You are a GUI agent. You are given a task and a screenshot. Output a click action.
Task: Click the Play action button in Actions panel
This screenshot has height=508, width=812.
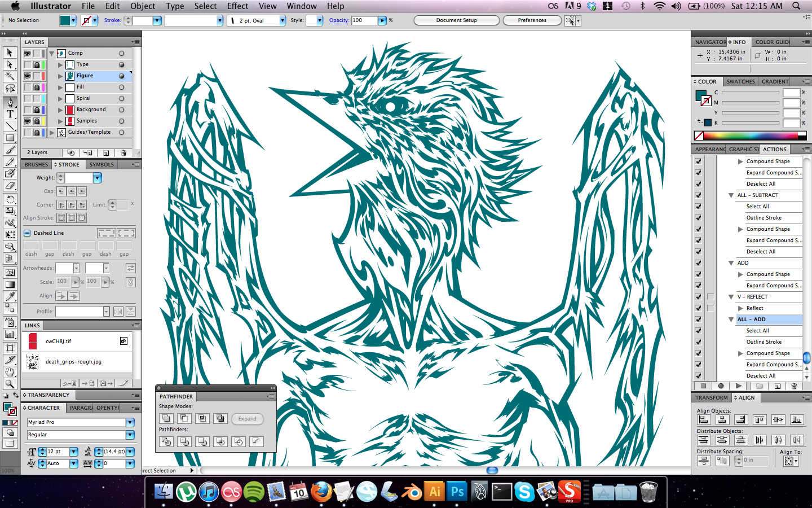738,386
